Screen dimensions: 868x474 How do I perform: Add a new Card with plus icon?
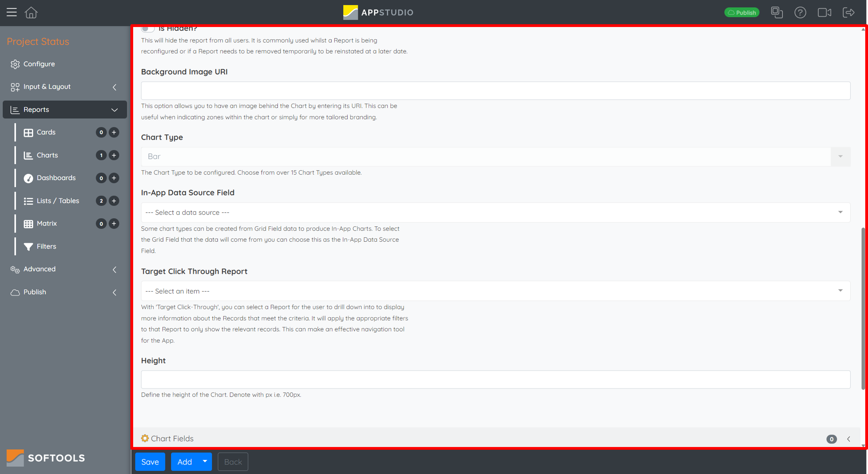[x=114, y=132]
